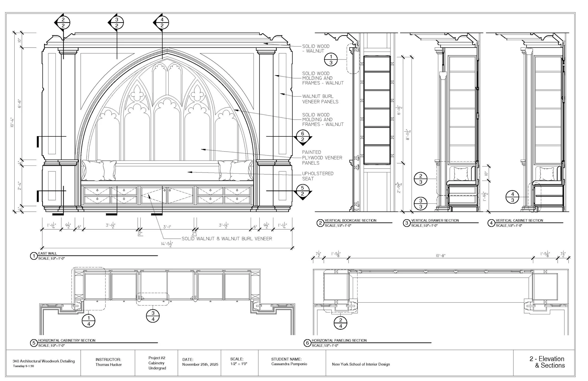Click detail callout bubble 2/3
This screenshot has height=381, width=588.
click(x=421, y=179)
